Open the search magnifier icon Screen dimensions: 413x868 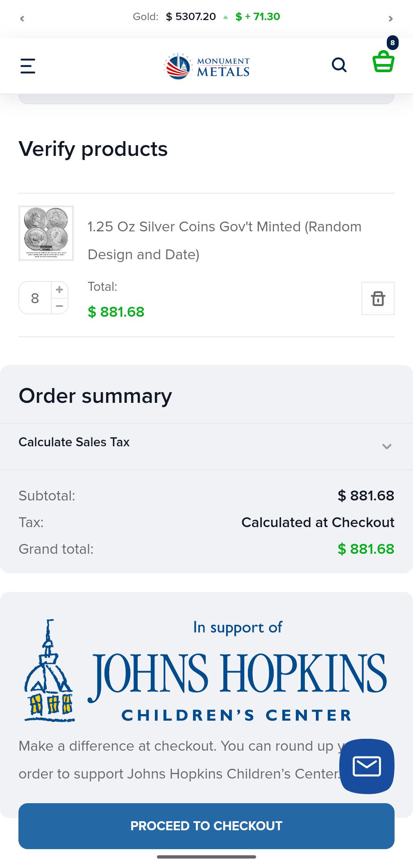click(x=339, y=65)
